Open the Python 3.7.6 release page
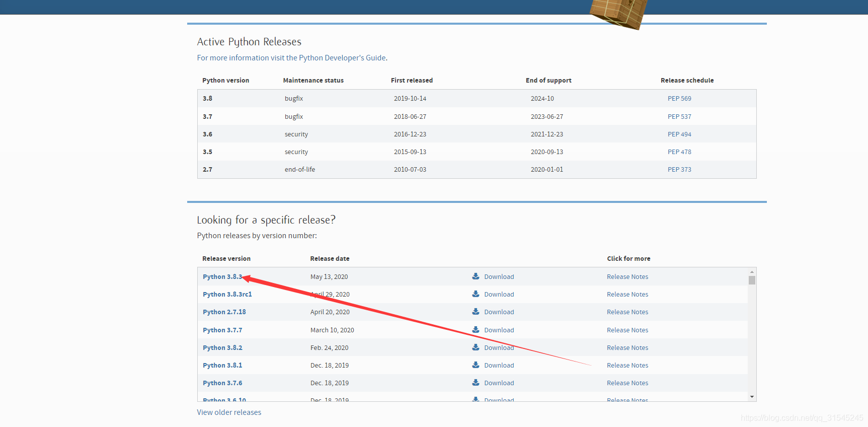Image resolution: width=868 pixels, height=427 pixels. (222, 383)
